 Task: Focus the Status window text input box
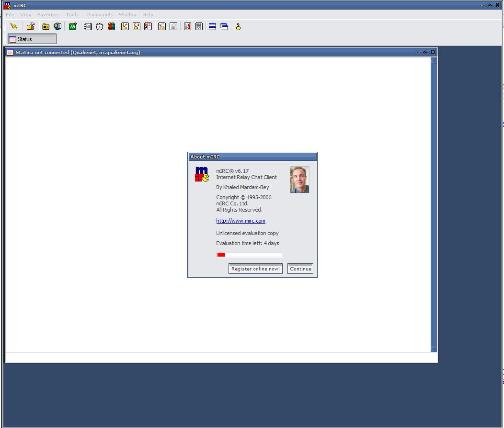point(221,358)
